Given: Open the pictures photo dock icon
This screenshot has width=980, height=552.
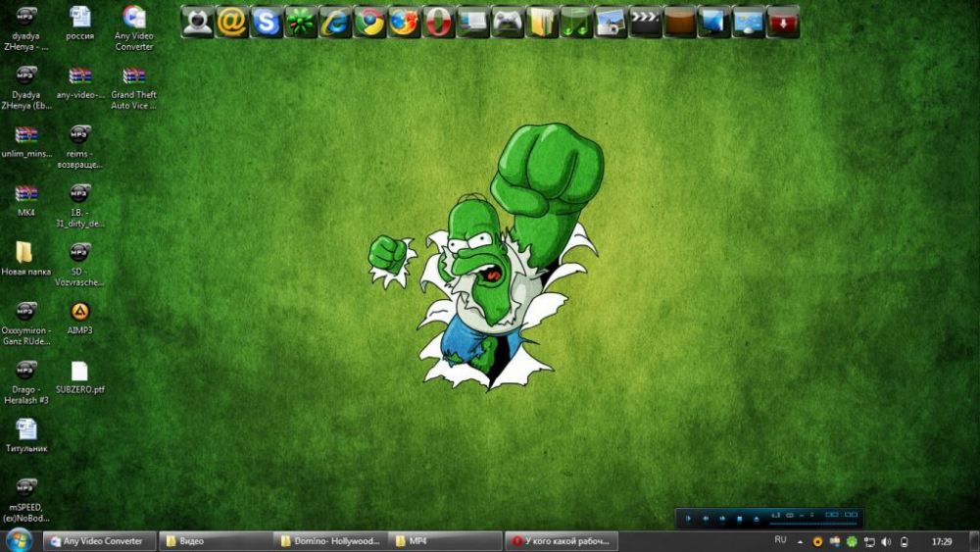Looking at the screenshot, I should (x=610, y=22).
